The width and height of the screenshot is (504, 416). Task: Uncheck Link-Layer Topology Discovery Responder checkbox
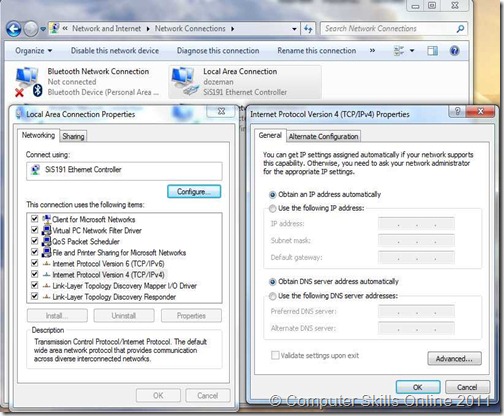(34, 296)
